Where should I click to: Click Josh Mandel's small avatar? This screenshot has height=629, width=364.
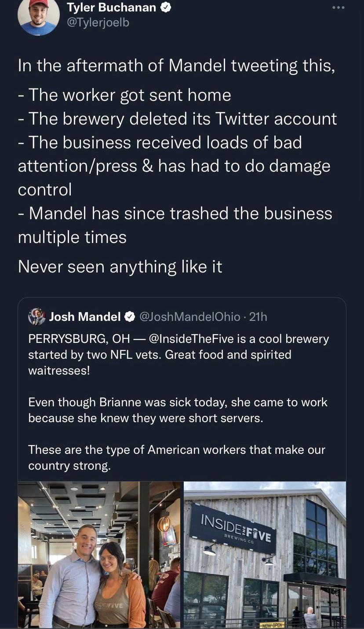click(x=37, y=316)
